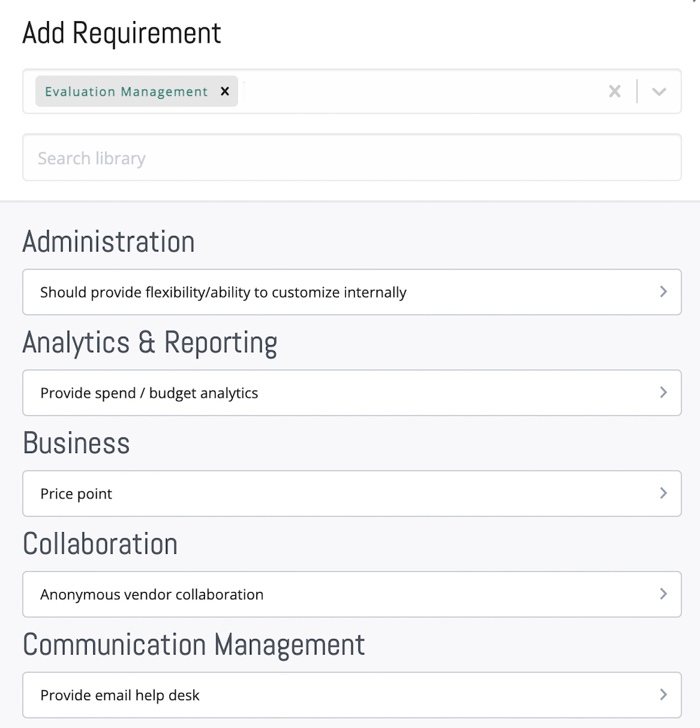The width and height of the screenshot is (700, 728).
Task: Clear all selected tags in filter
Action: click(x=615, y=92)
